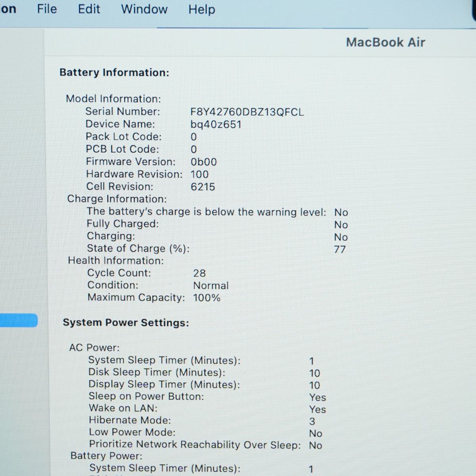Click the Fully Charged label
The height and width of the screenshot is (476, 476).
coord(123,224)
